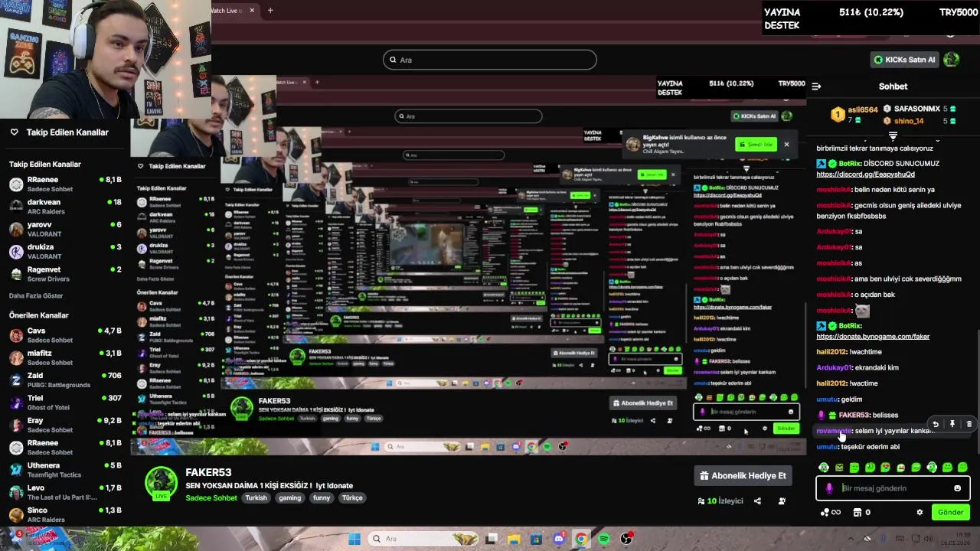Image resolution: width=980 pixels, height=551 pixels.
Task: Open Levo The Last of Us channel
Action: (x=65, y=492)
